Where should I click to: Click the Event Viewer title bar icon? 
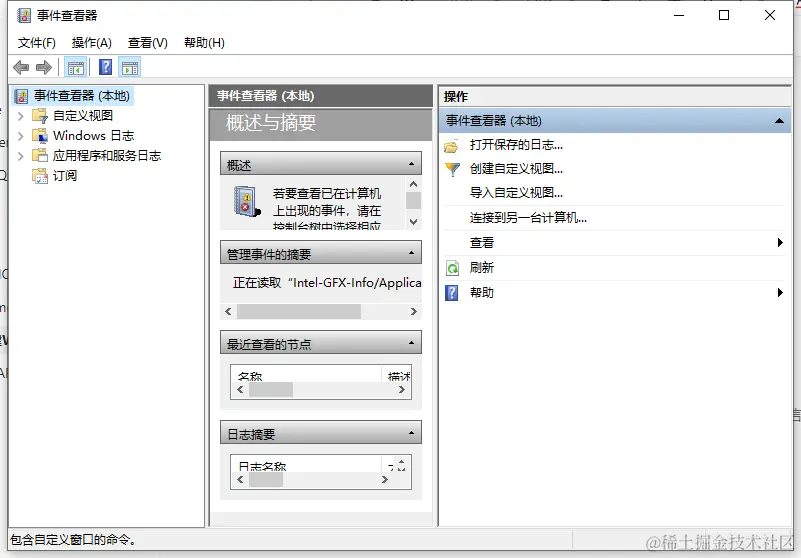[23, 15]
